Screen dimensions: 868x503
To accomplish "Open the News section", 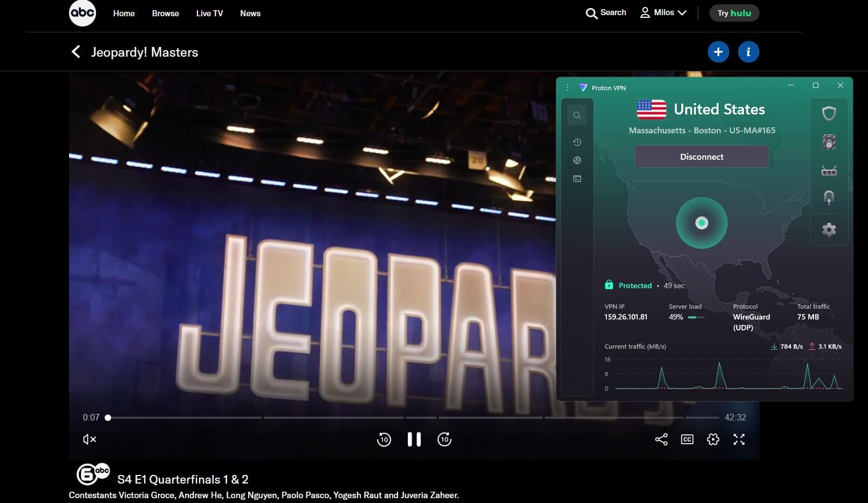I will pos(250,13).
